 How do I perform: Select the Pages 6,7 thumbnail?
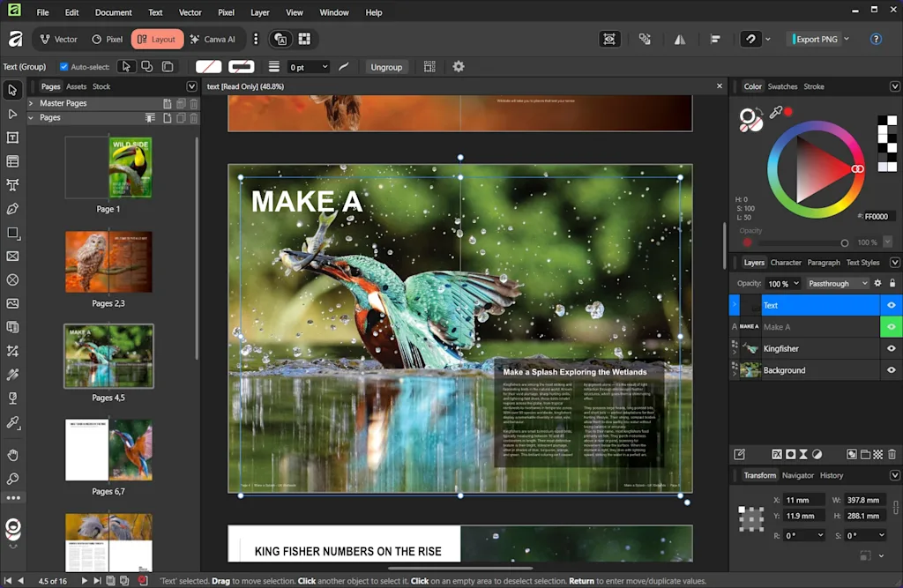(x=108, y=450)
